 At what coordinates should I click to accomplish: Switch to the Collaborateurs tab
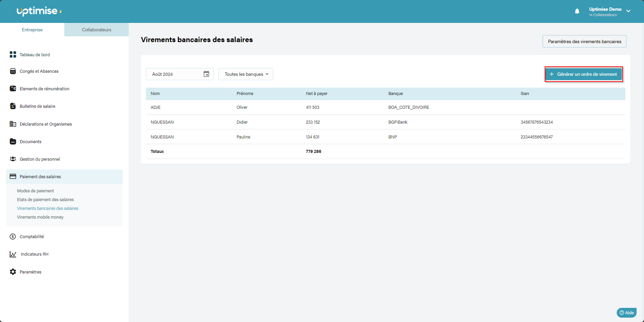pos(96,30)
